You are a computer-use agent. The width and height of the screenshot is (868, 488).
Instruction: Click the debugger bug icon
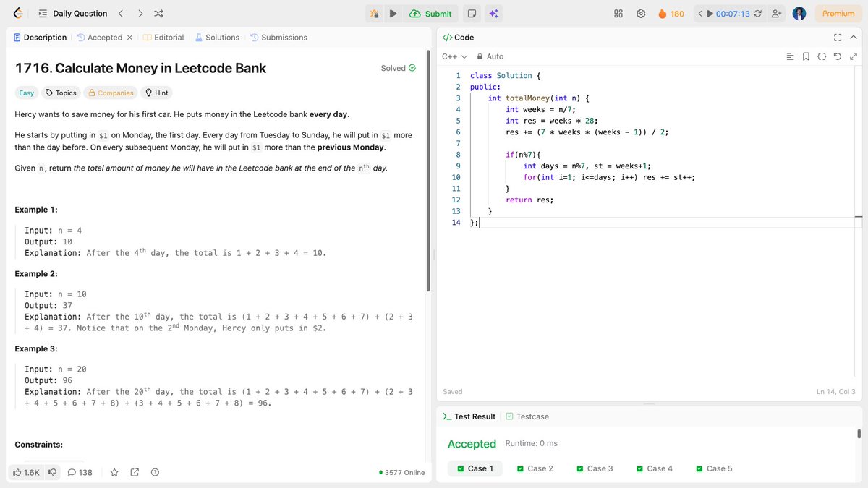375,14
